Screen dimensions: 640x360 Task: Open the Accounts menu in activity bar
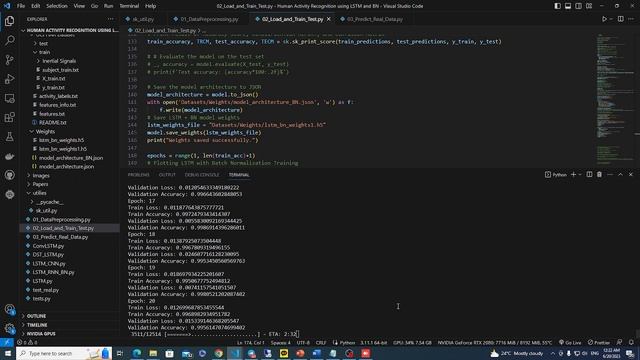click(x=9, y=309)
